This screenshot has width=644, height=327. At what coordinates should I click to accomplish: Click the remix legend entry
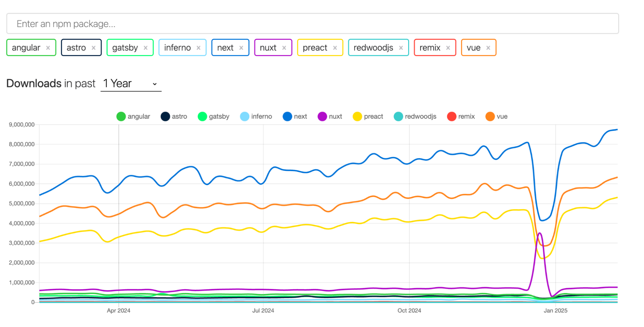click(x=461, y=116)
